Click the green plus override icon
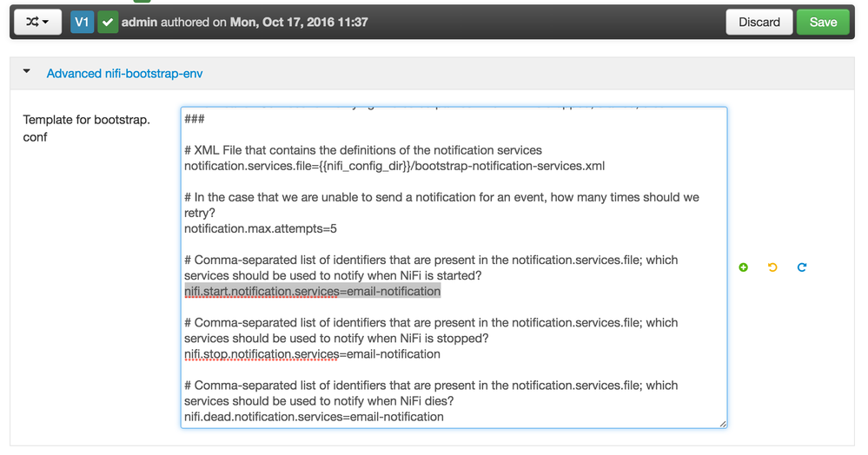The height and width of the screenshot is (455, 868). [x=744, y=267]
